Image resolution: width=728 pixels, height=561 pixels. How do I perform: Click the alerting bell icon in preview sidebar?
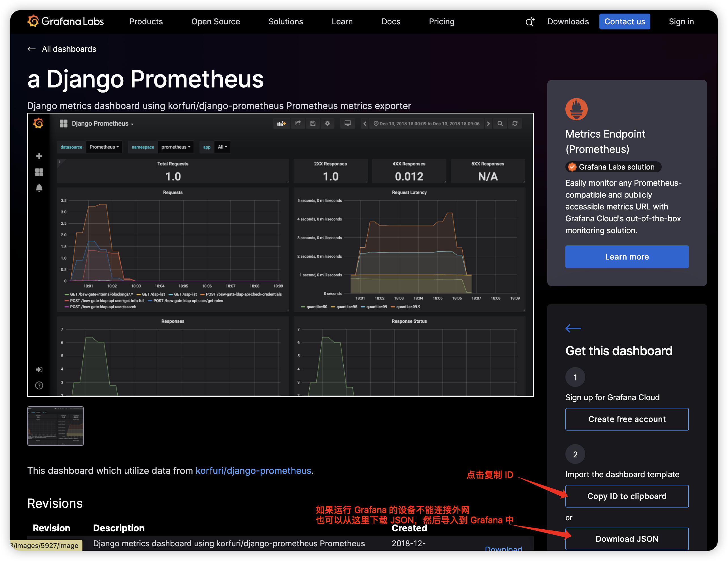39,188
